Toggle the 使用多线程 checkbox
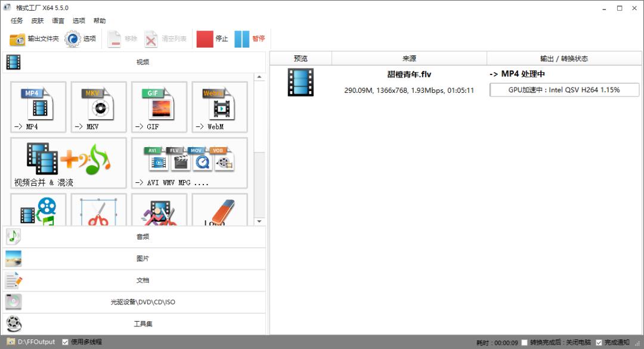Screen dimensions: 644x349 click(66, 342)
